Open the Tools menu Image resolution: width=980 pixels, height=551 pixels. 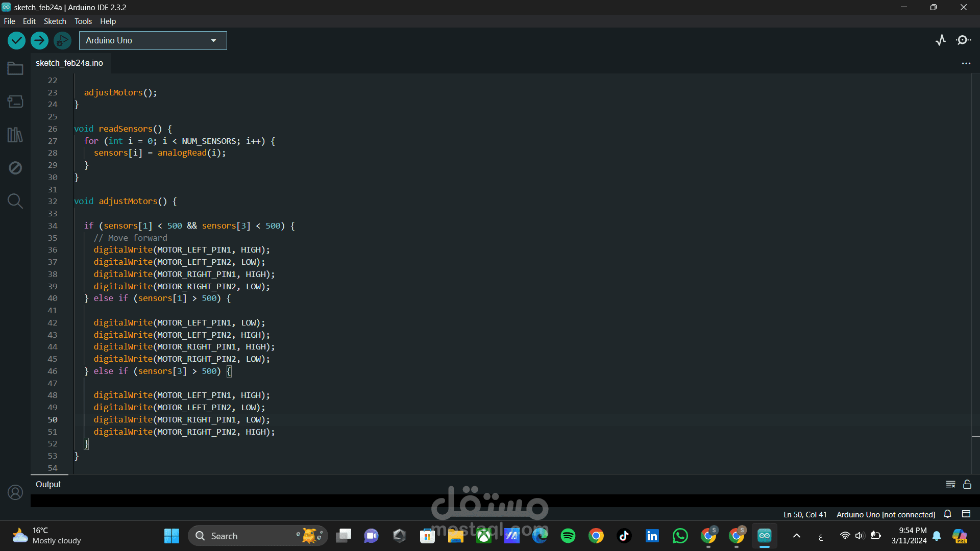(x=83, y=21)
